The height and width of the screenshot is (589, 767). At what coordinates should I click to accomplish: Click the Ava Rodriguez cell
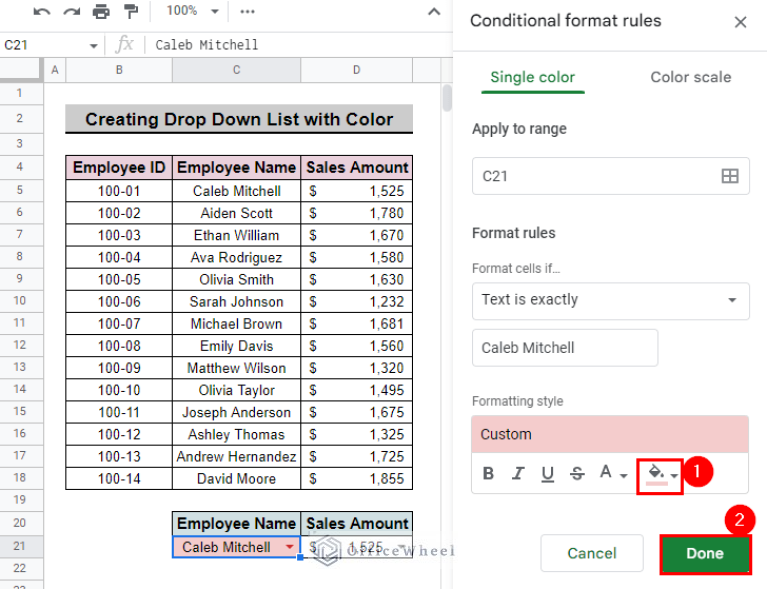point(236,257)
